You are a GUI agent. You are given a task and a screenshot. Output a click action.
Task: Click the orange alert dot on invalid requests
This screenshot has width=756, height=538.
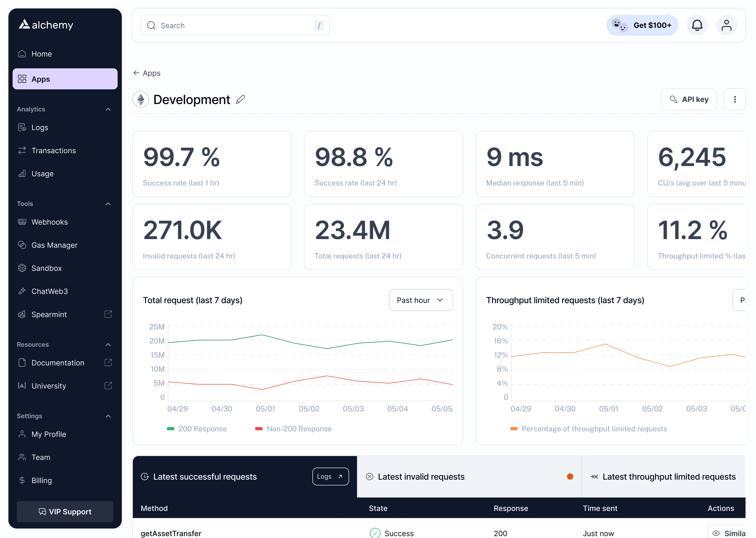click(570, 476)
